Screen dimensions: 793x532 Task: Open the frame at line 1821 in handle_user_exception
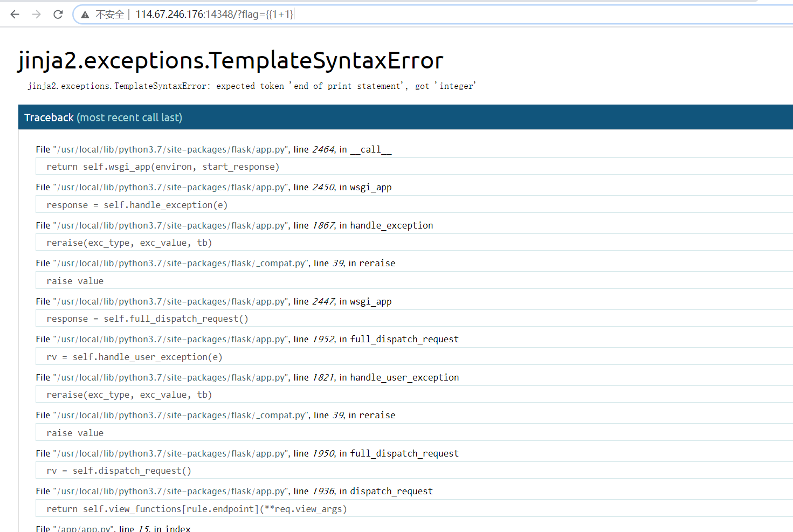(x=247, y=377)
